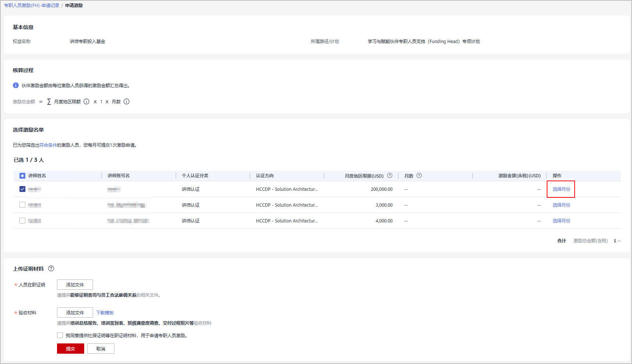This screenshot has width=632, height=364.
Task: Click 添加文件 for 人员在职证明
Action: coord(75,285)
